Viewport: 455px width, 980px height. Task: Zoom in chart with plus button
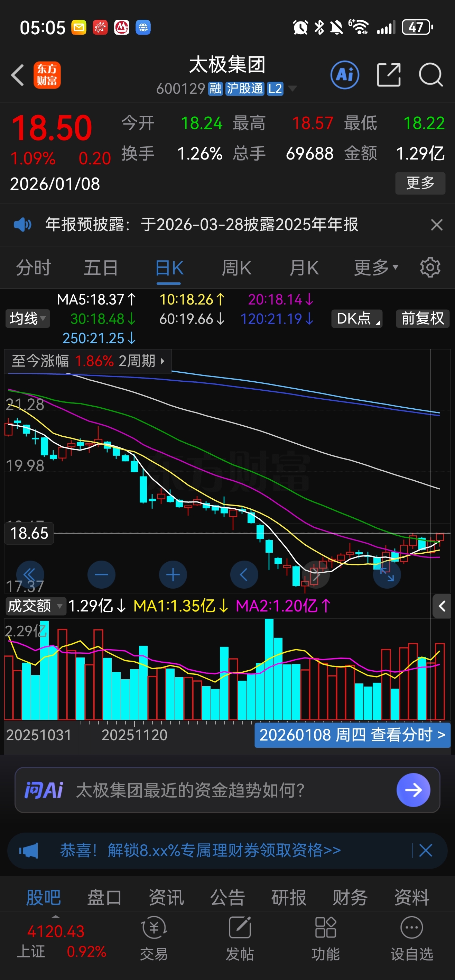[173, 574]
